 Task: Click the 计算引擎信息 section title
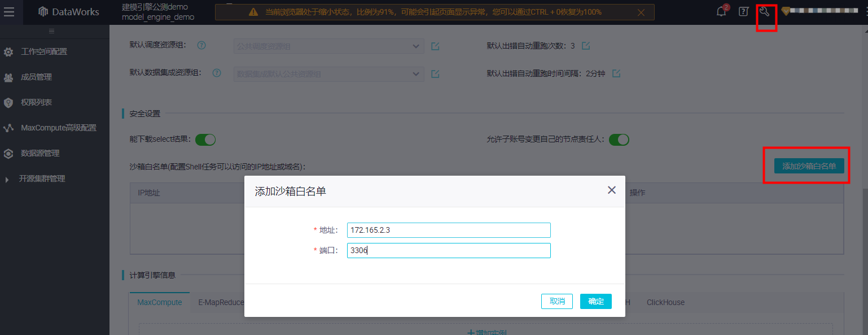click(x=152, y=276)
